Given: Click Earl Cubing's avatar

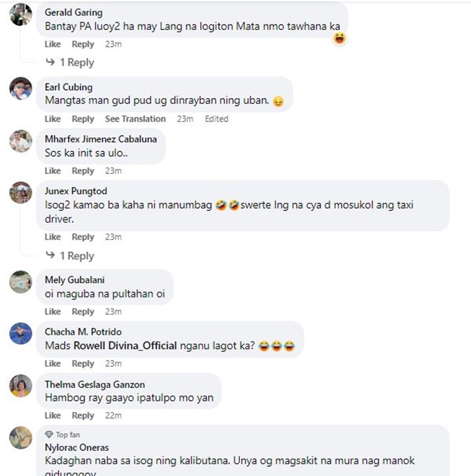Looking at the screenshot, I should click(x=21, y=89).
